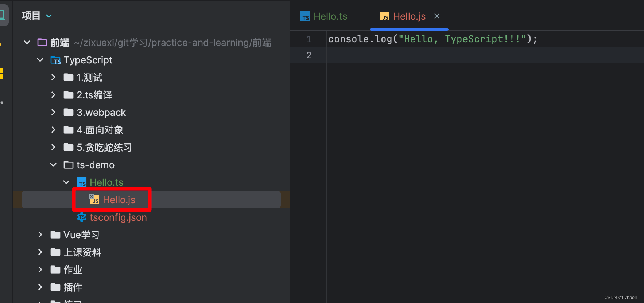Collapse the Hello.ts file node
Screen dimensions: 644x303
pyautogui.click(x=66, y=182)
